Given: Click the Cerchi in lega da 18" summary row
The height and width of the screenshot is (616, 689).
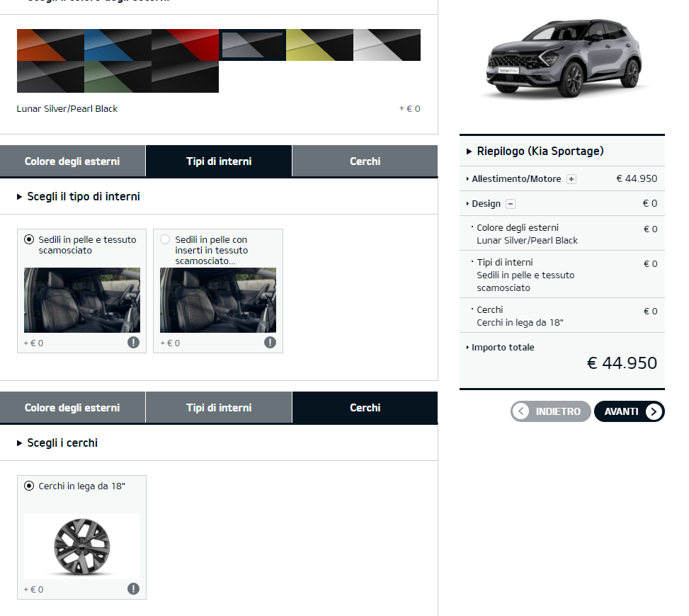Looking at the screenshot, I should (562, 316).
